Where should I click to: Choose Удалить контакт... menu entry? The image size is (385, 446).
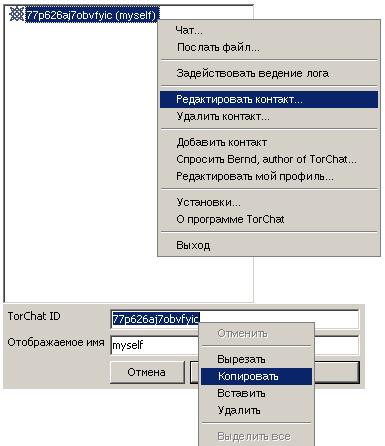coord(269,116)
